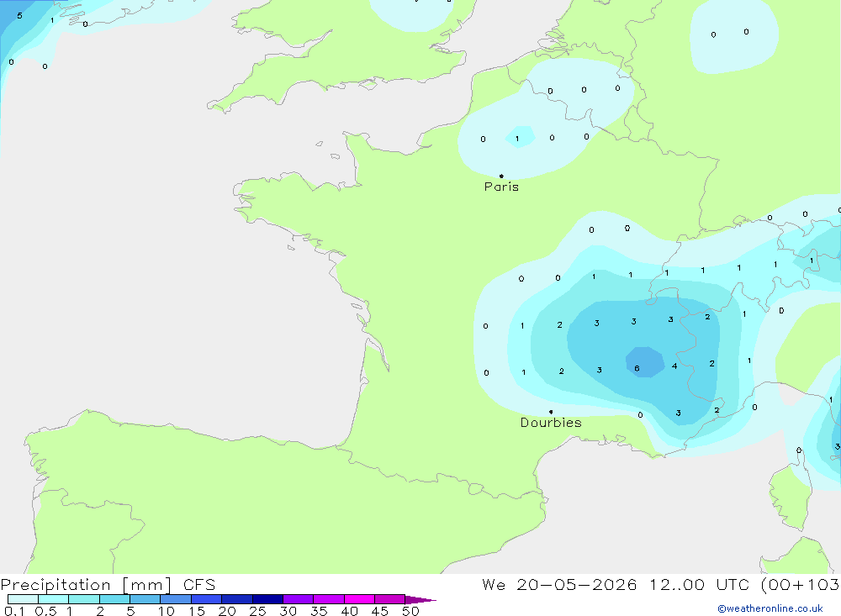Click the 5–10 mm legend color swatch
The height and width of the screenshot is (616, 841).
[x=145, y=599]
